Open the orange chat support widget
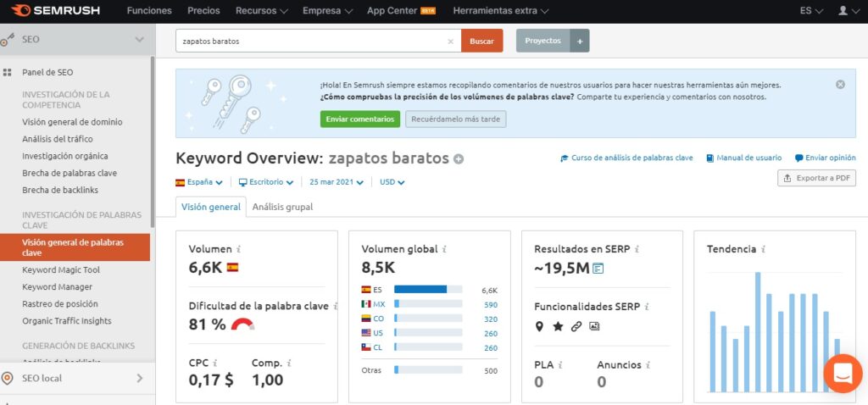This screenshot has width=868, height=405. click(x=843, y=374)
